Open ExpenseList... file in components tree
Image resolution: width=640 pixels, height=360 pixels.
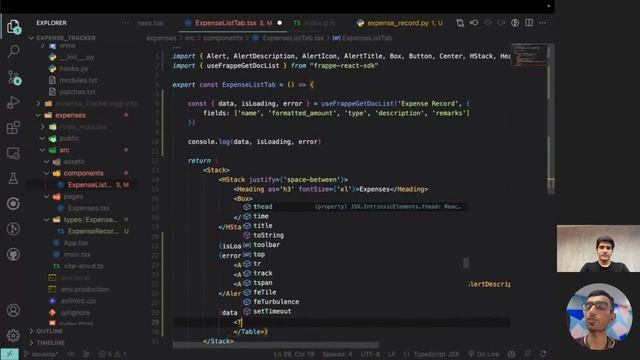89,185
